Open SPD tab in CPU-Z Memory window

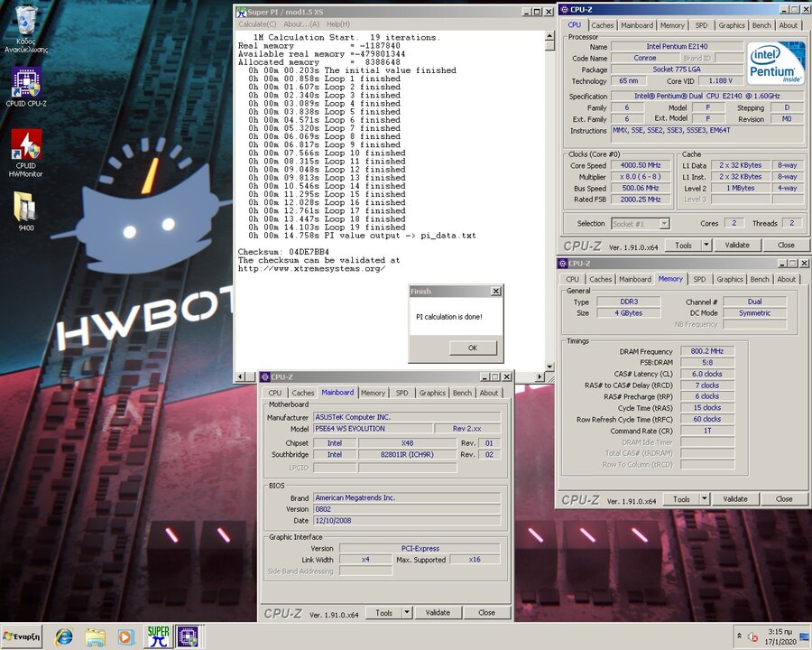699,279
